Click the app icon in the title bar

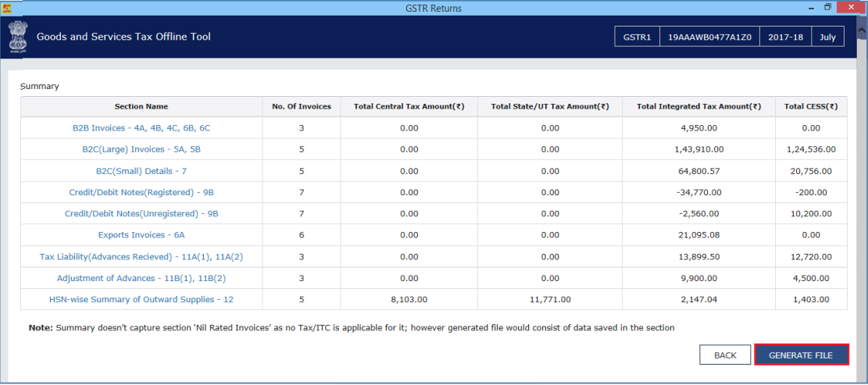[7, 7]
